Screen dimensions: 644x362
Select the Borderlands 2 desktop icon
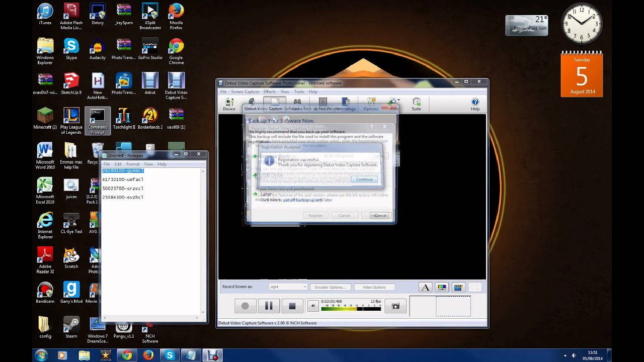click(x=150, y=119)
